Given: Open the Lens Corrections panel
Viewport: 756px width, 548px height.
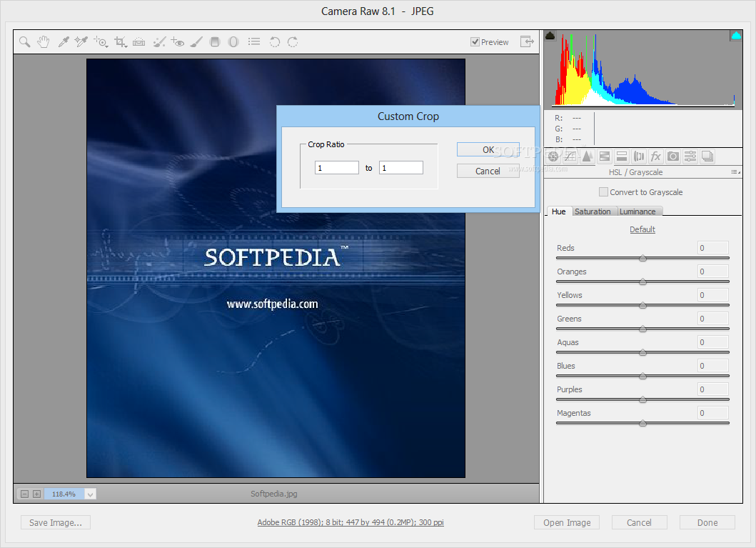Looking at the screenshot, I should (639, 156).
